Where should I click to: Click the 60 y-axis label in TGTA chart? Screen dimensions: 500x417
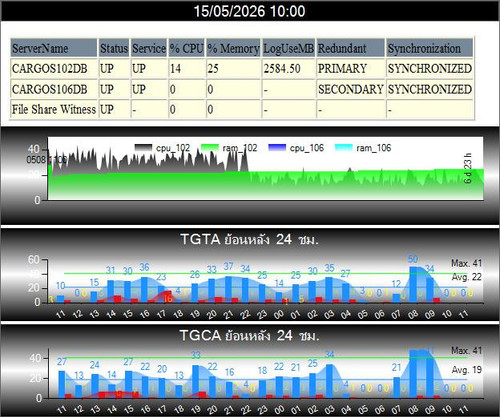[34, 259]
